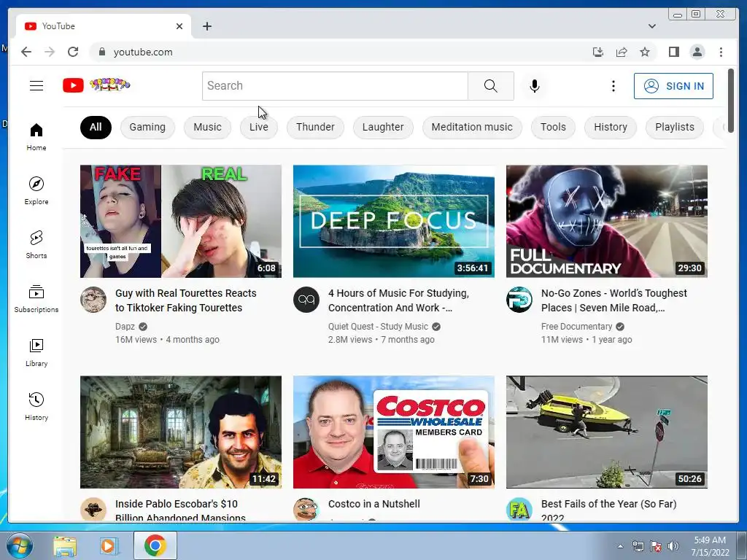Screen dimensions: 747x560
Task: Open History in sidebar
Action: coord(36,406)
